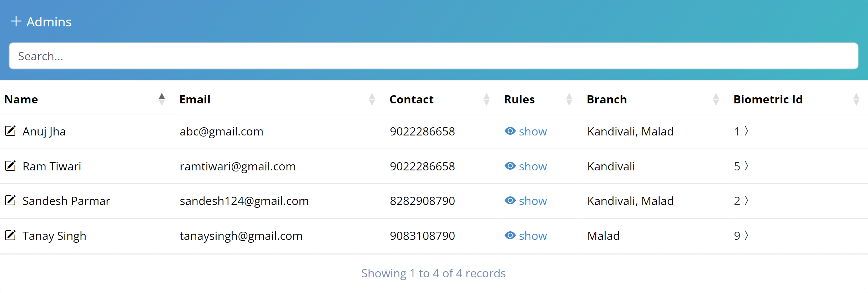Image resolution: width=868 pixels, height=293 pixels.
Task: Show rules for Tanay Singh
Action: coord(526,236)
